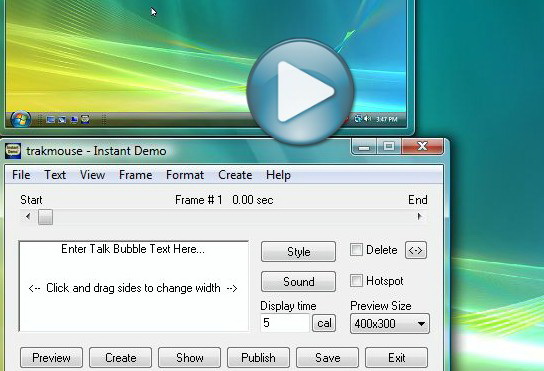Image resolution: width=544 pixels, height=371 pixels.
Task: Click the Preview button
Action: tap(51, 357)
